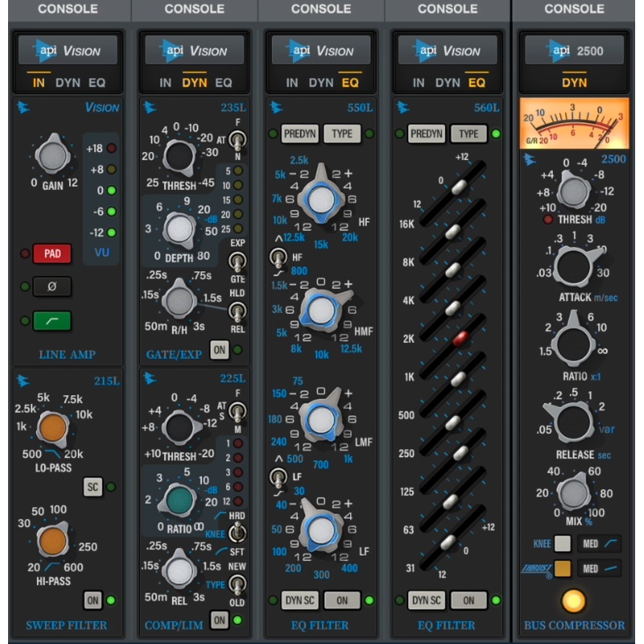Flip the HF shelf/peak switch
Screen dimensions: 644x644
278,258
